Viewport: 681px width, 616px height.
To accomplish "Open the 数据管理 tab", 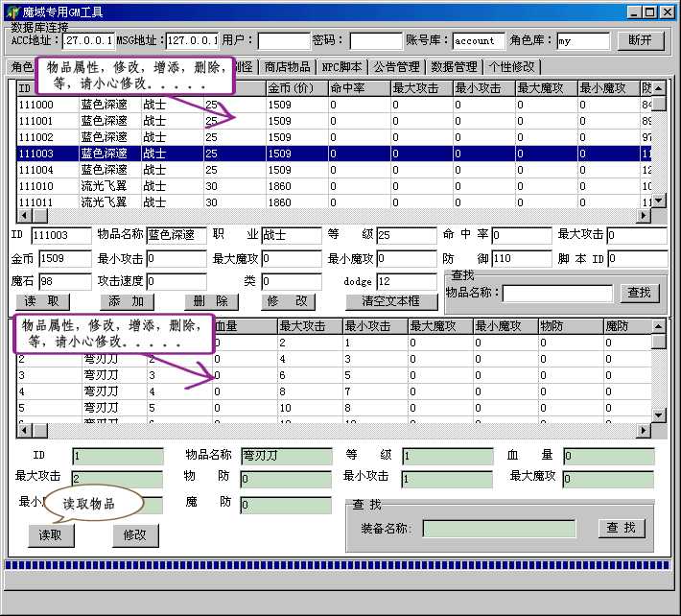I will (x=454, y=67).
